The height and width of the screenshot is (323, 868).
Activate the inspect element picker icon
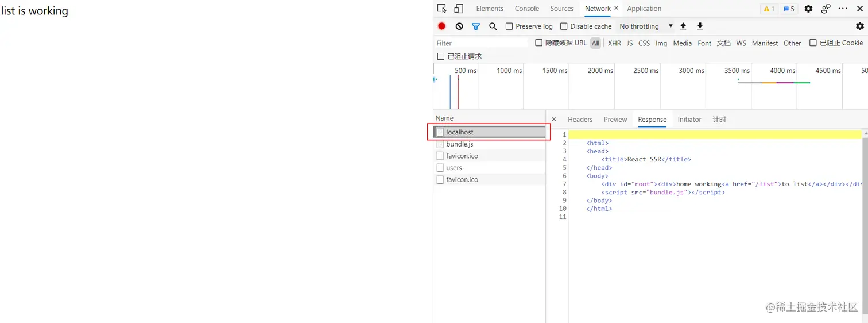(x=441, y=9)
